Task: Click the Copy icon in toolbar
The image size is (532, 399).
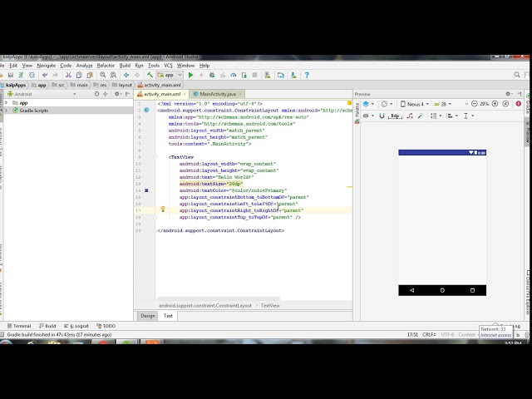Action: 79,75
